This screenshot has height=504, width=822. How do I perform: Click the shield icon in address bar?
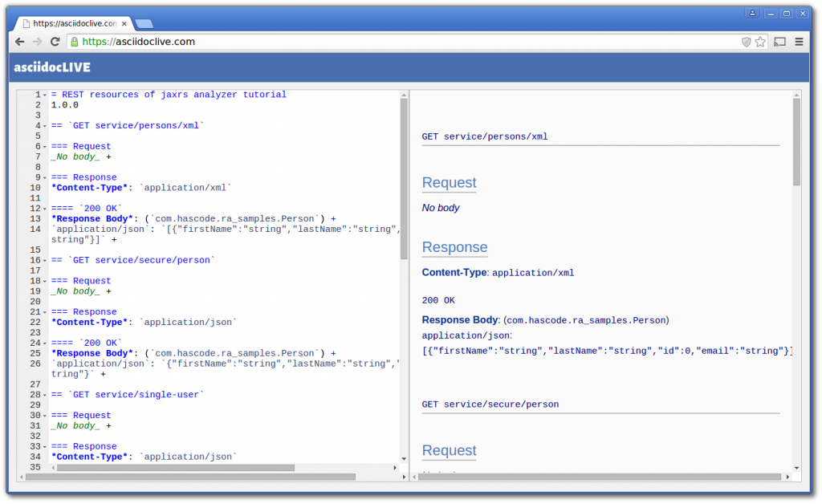pos(746,42)
